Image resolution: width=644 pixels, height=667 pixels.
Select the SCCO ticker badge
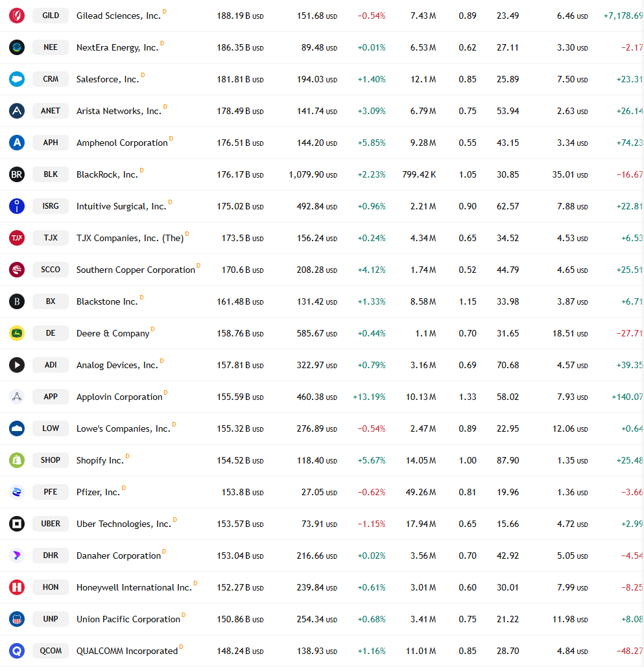click(x=51, y=270)
